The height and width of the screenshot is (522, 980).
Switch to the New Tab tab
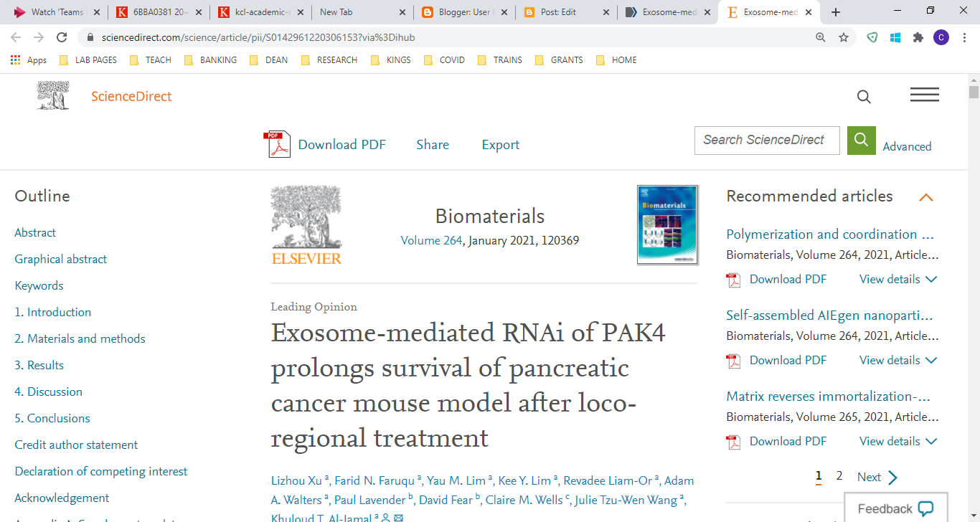point(364,12)
